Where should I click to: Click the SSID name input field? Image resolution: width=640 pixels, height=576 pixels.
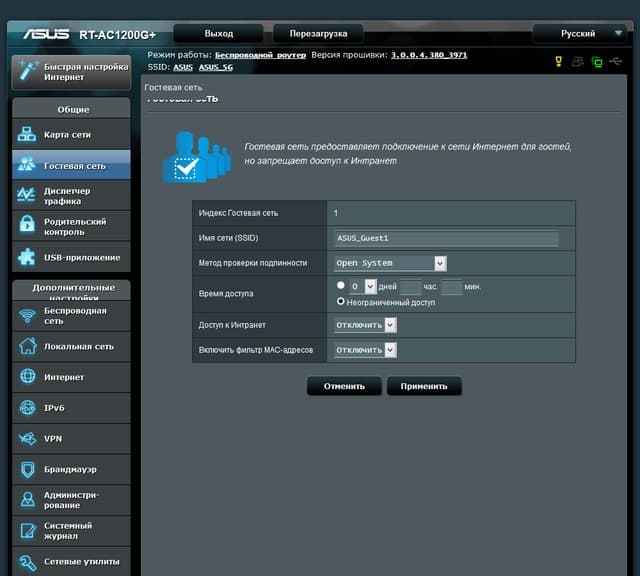[x=447, y=238]
